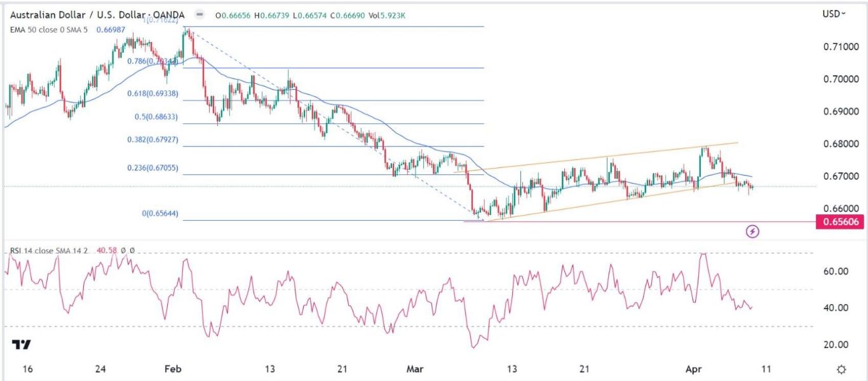This screenshot has width=868, height=381.
Task: Click the open price O0.66656
Action: [x=233, y=14]
